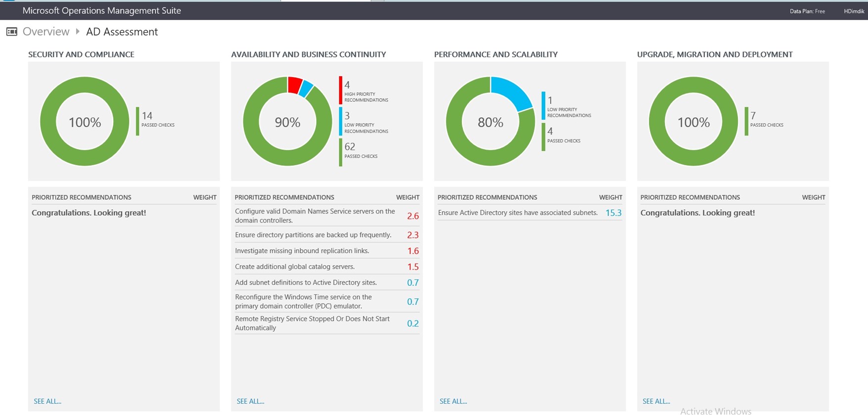This screenshot has width=868, height=415.
Task: Click Upgrade, Migration and Deployment heading
Action: click(715, 54)
